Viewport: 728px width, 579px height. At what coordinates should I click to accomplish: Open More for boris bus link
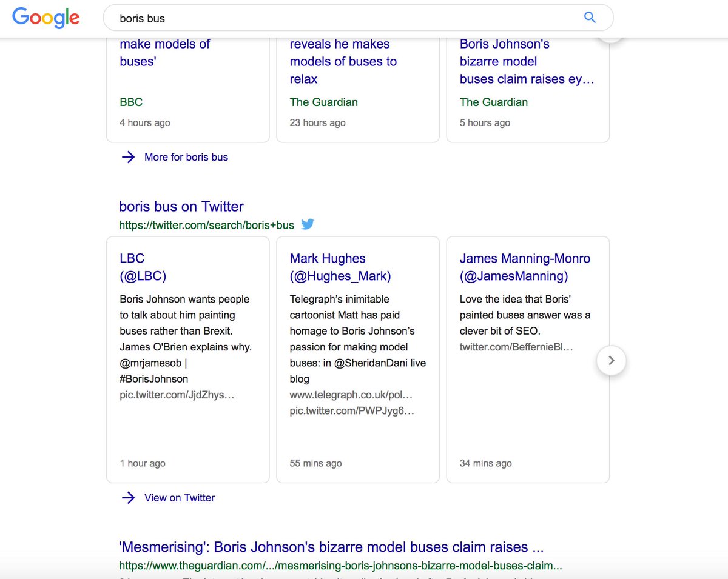coord(186,157)
